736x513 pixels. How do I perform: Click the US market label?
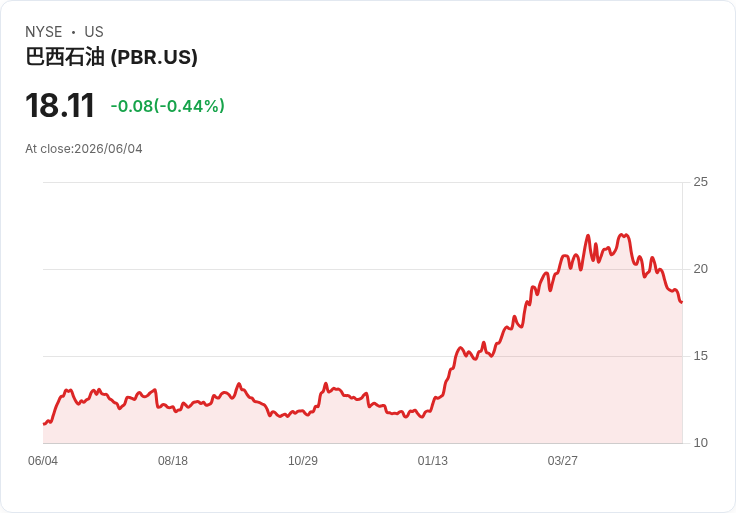pos(94,32)
